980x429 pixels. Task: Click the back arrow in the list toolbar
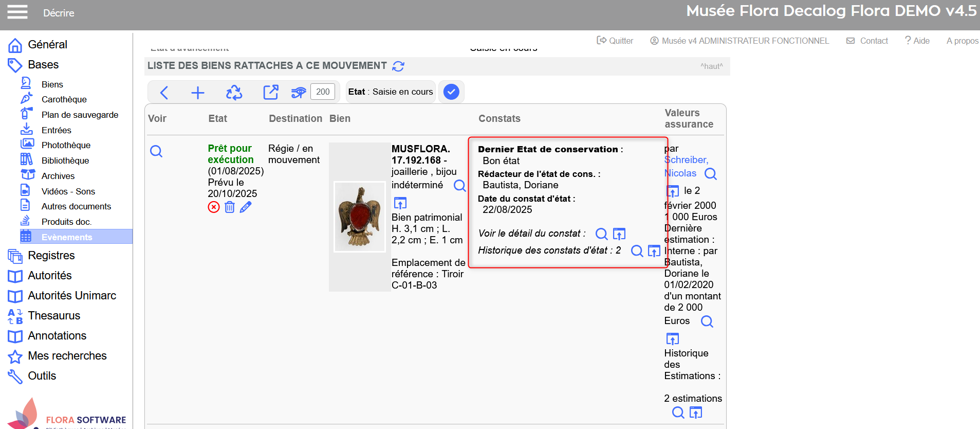coord(164,93)
